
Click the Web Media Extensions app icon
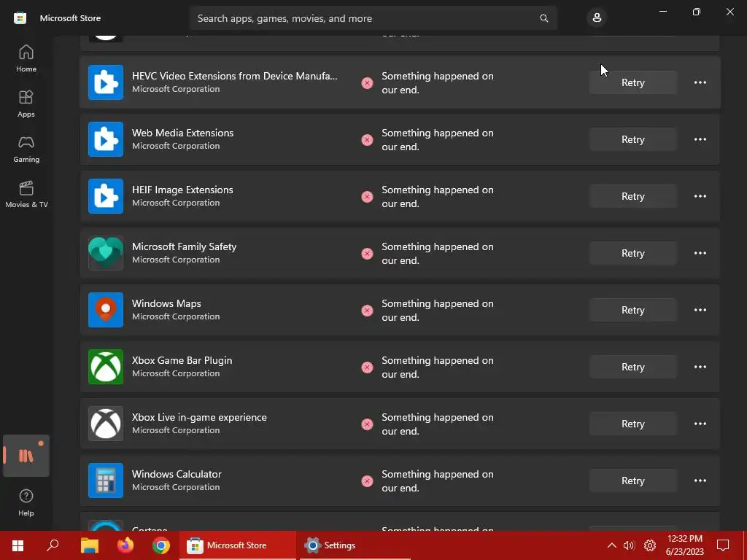106,139
